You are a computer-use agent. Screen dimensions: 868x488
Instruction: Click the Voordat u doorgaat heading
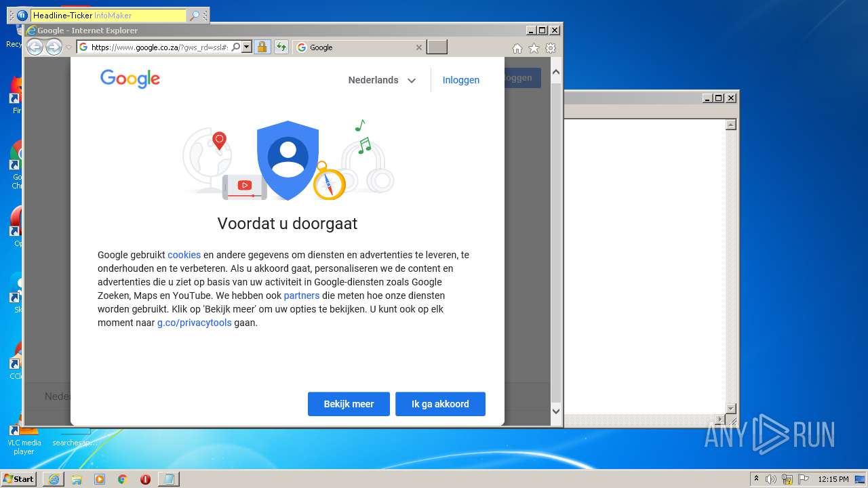288,224
